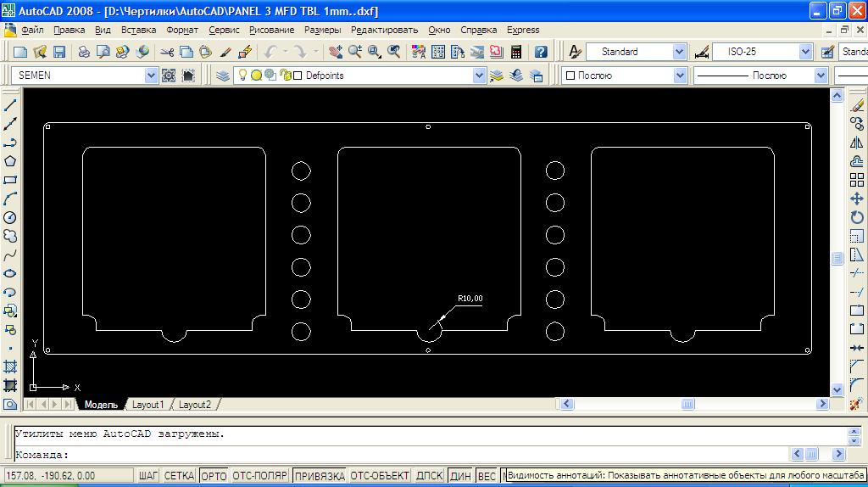Copy objects using Copy icon
The image size is (868, 487).
tap(186, 52)
